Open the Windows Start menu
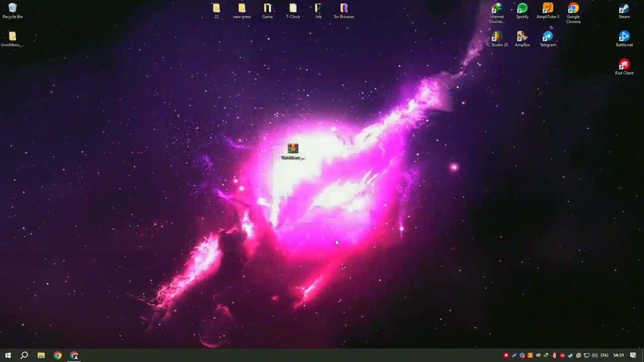 pyautogui.click(x=8, y=355)
